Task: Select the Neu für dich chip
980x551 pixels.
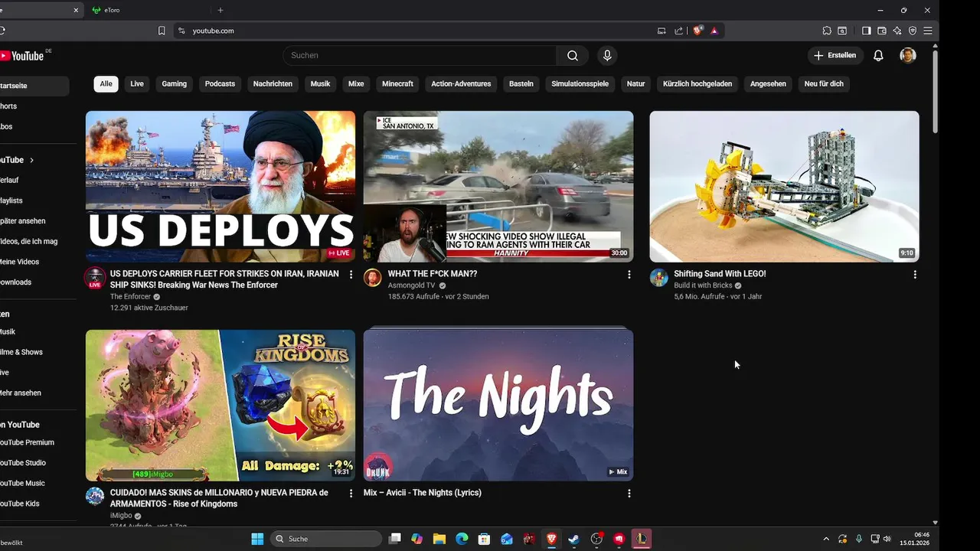Action: [x=824, y=83]
